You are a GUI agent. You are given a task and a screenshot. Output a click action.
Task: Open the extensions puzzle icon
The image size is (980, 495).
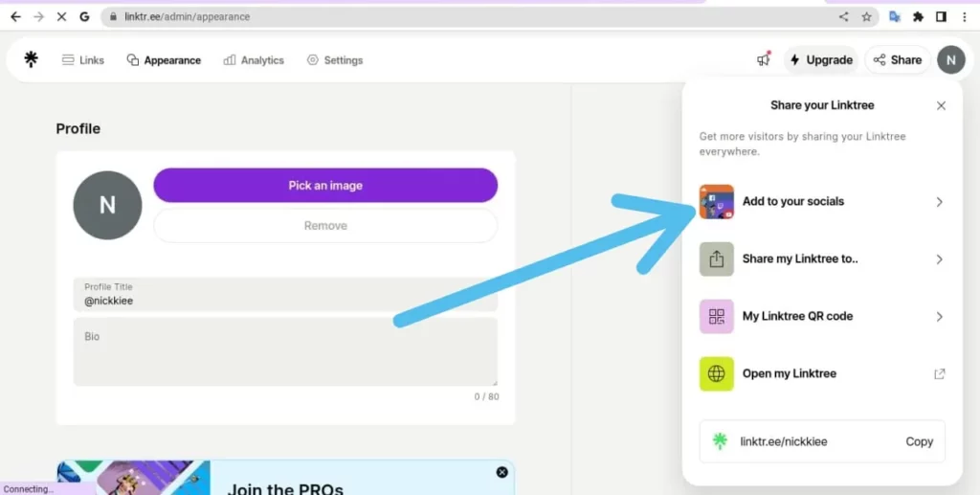click(x=918, y=17)
